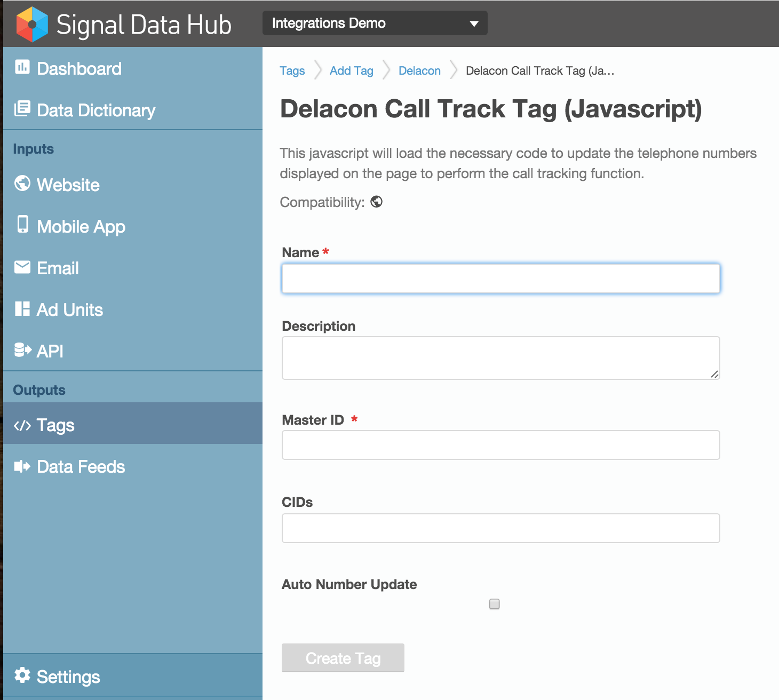Screen dimensions: 779x700
Task: Click the Description textarea resize handle
Action: (x=714, y=374)
